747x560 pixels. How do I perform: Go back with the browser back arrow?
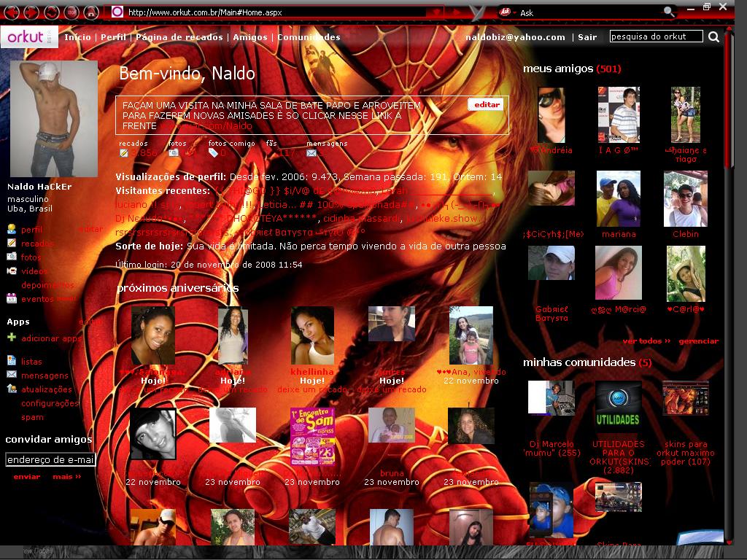tap(12, 12)
